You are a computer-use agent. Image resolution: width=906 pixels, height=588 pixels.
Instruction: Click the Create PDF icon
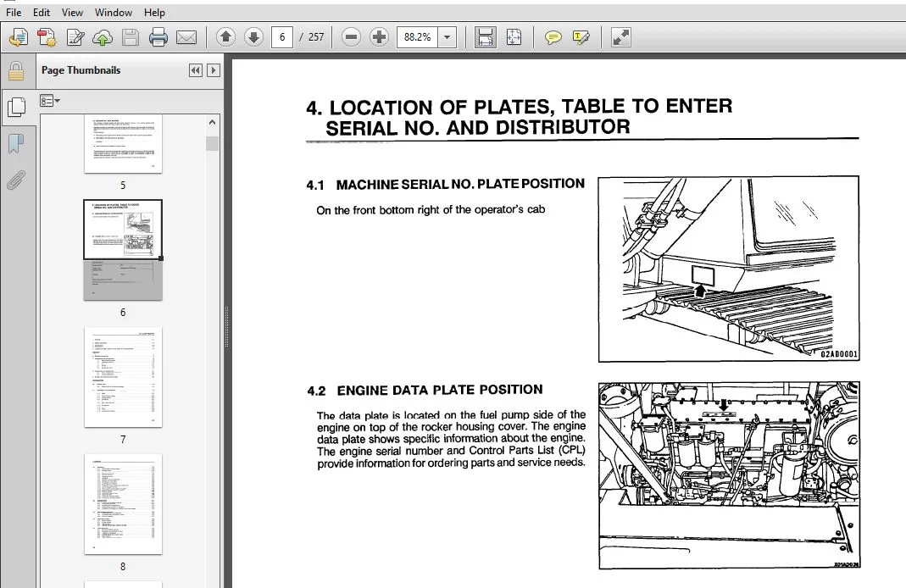pyautogui.click(x=47, y=37)
